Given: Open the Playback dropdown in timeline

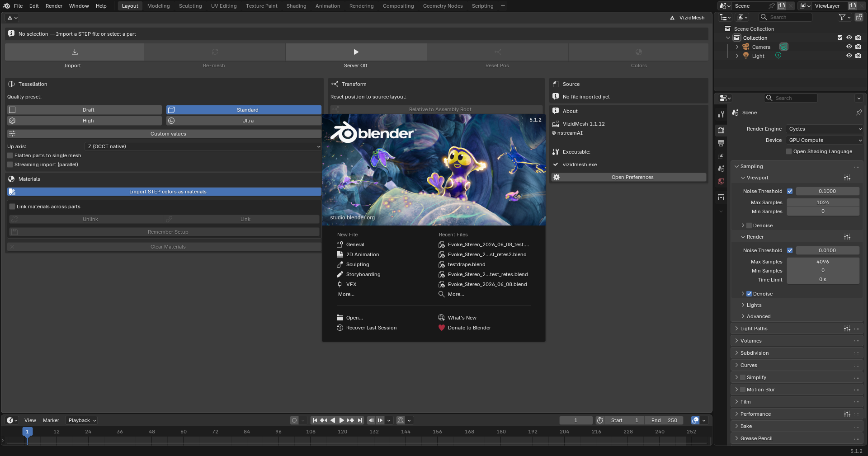Looking at the screenshot, I should pos(82,420).
